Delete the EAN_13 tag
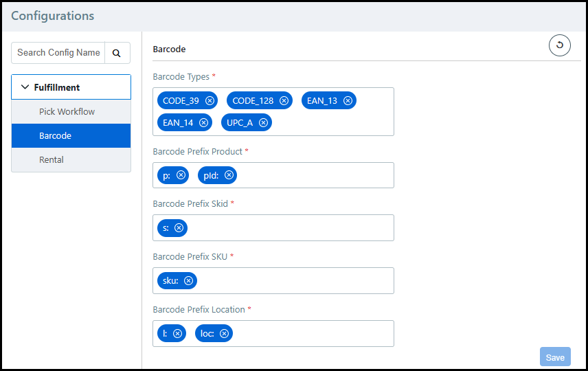Viewport: 588px width, 371px height. coord(348,101)
